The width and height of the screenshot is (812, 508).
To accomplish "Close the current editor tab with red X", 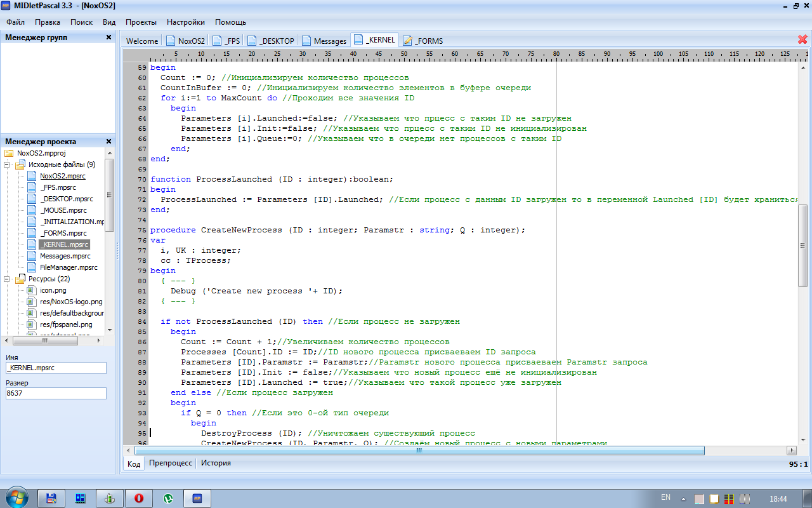I will click(x=802, y=39).
